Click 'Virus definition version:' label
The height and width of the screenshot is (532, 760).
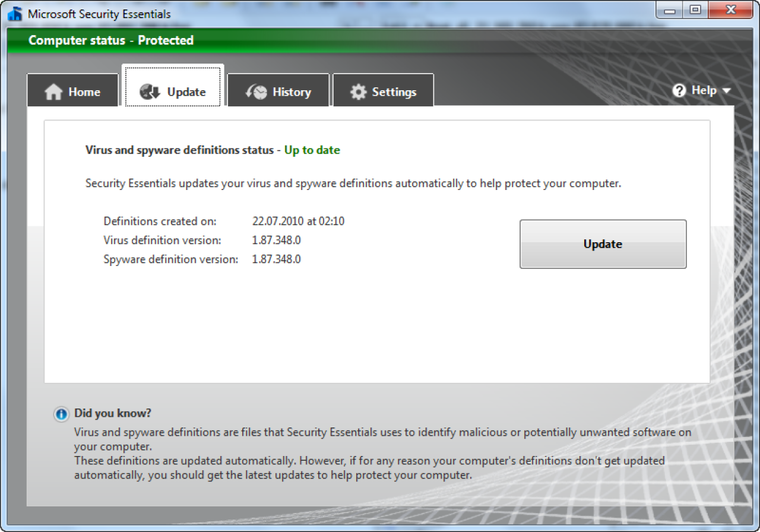click(163, 240)
